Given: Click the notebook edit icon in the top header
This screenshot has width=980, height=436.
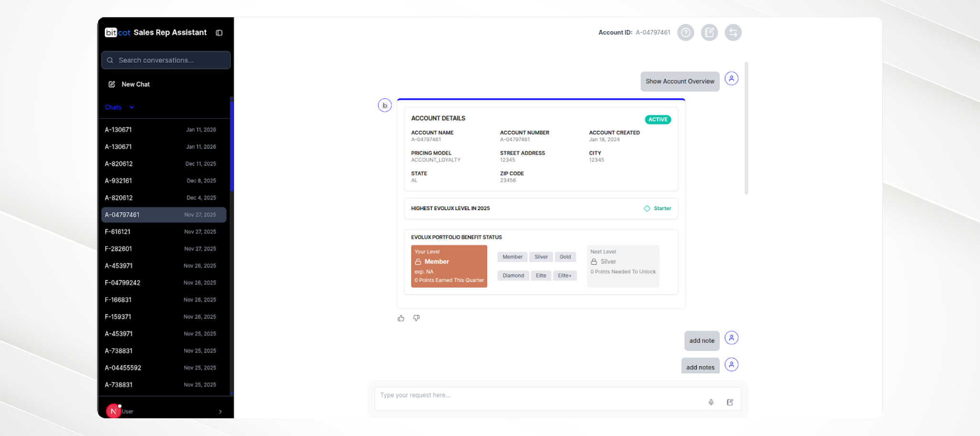Looking at the screenshot, I should [709, 33].
